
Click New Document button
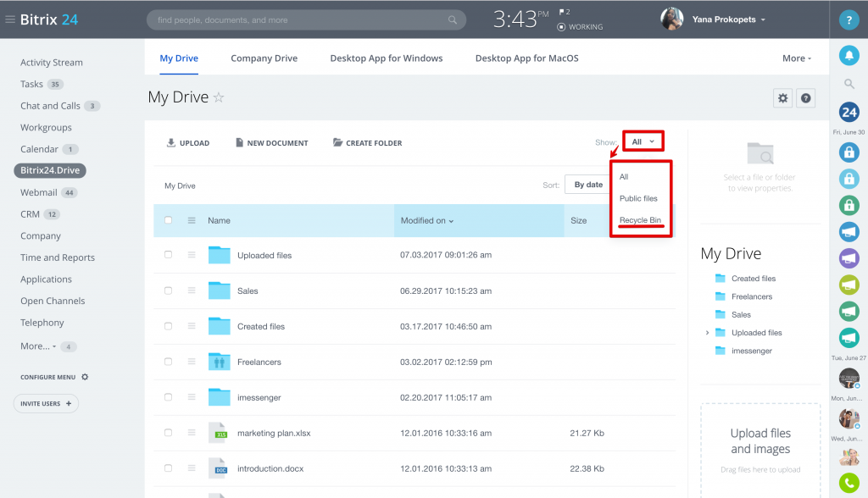coord(272,143)
